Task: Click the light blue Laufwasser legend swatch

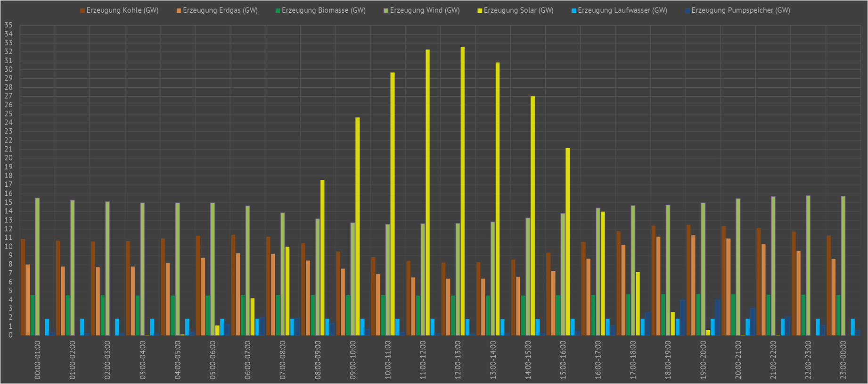Action: [x=574, y=10]
